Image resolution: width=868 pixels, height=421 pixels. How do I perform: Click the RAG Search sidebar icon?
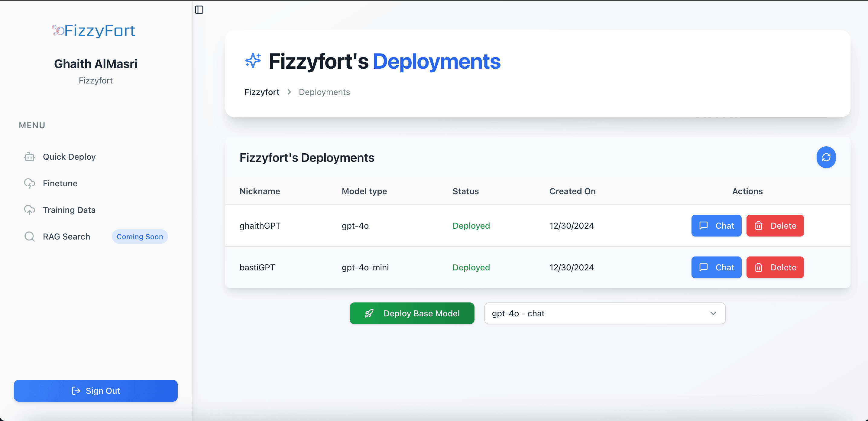click(x=29, y=237)
